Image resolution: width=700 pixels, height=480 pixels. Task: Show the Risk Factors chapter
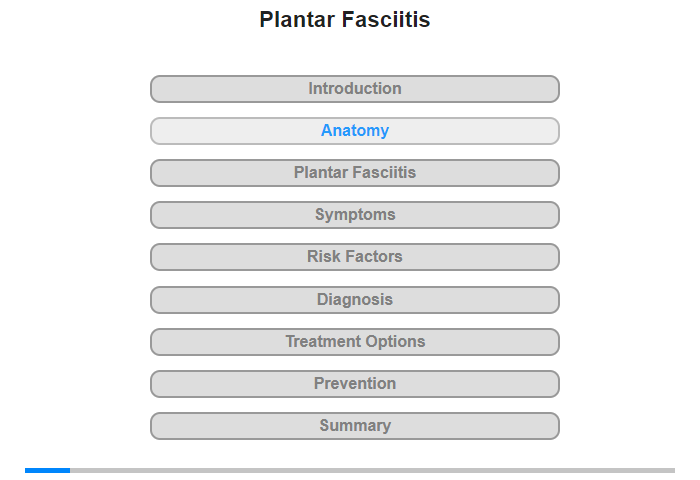coord(354,257)
